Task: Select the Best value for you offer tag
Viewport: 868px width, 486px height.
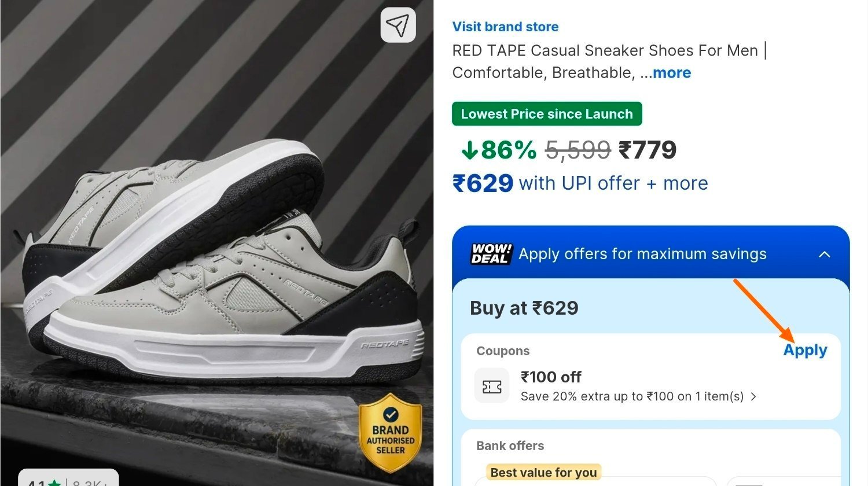Action: (x=543, y=473)
